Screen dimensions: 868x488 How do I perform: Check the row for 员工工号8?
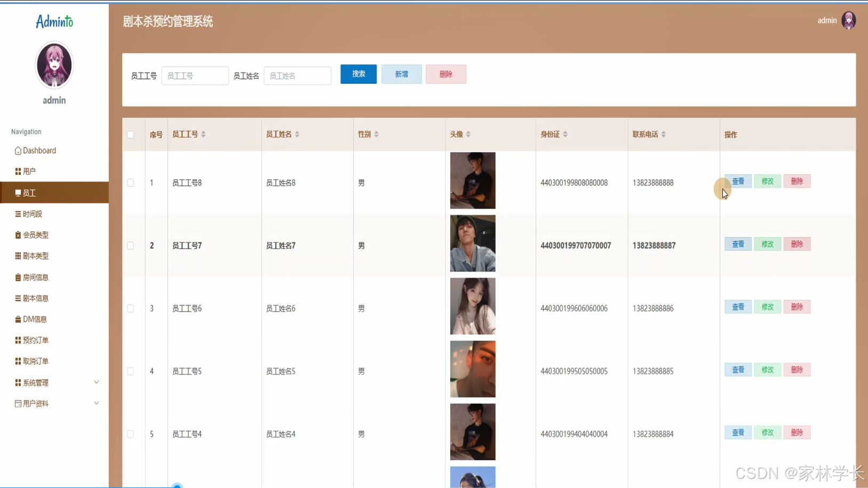tap(131, 183)
